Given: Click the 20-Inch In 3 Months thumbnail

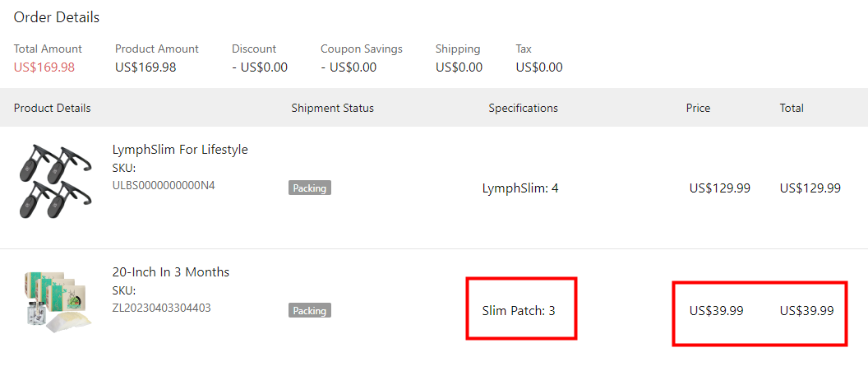Looking at the screenshot, I should (x=55, y=302).
